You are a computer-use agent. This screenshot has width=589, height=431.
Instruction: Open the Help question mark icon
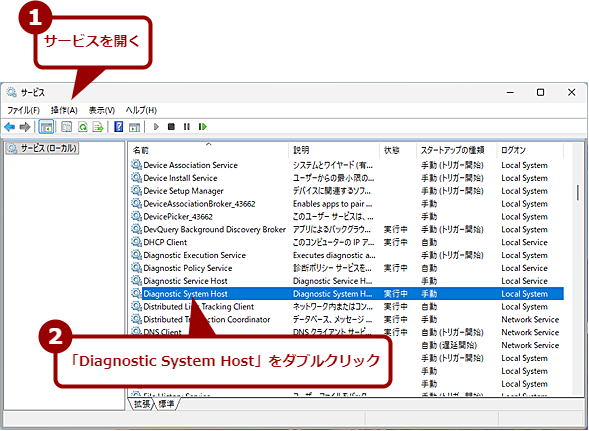tap(119, 127)
